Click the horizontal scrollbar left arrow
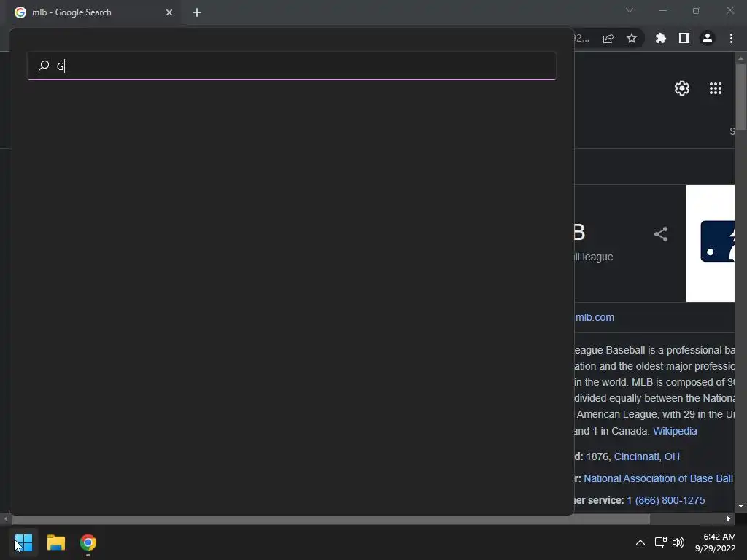 [x=6, y=519]
